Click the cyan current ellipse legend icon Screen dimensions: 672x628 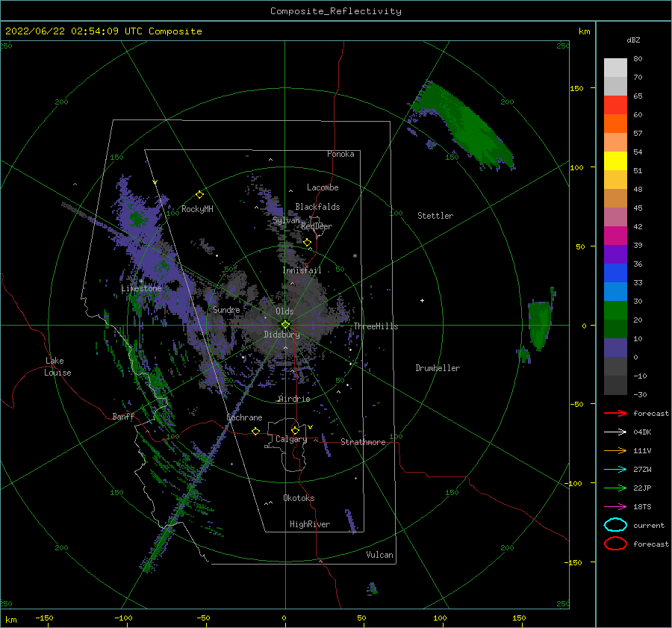point(615,525)
